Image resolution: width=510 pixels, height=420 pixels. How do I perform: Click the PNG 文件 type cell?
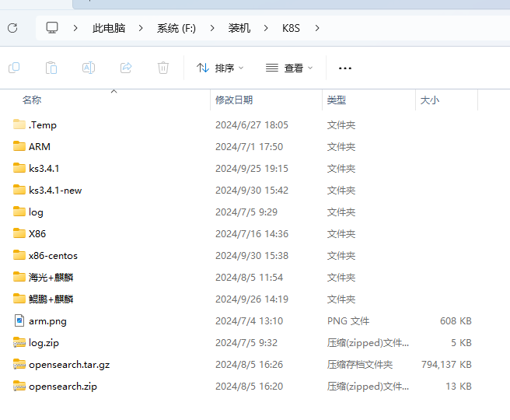click(348, 321)
